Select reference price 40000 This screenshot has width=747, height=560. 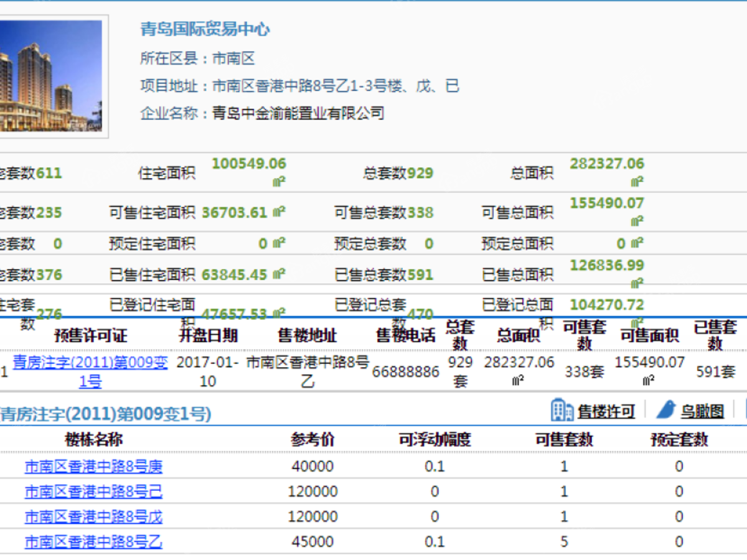click(312, 467)
